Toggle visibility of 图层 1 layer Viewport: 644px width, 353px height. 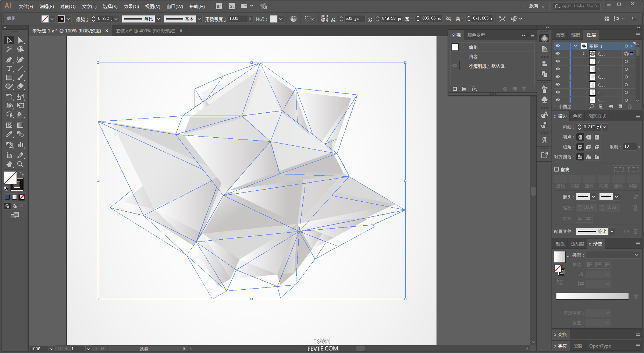coord(558,46)
